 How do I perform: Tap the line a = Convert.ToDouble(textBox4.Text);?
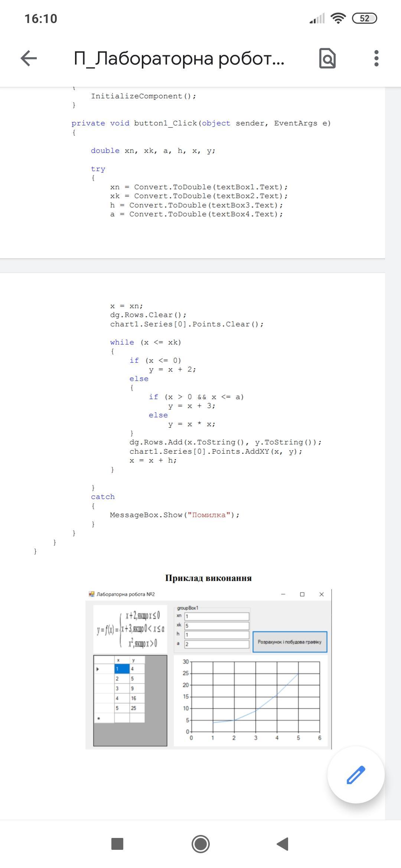tap(196, 214)
